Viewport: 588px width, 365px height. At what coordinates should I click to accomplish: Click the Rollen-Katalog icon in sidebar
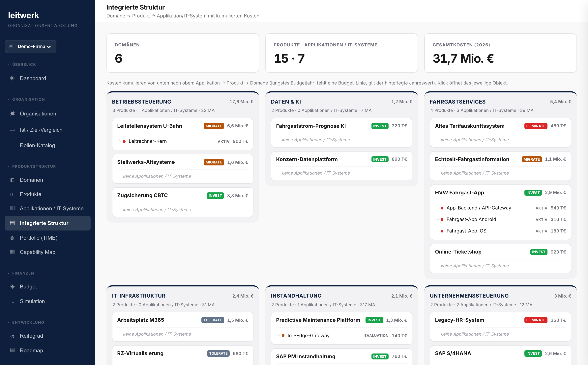coord(12,145)
